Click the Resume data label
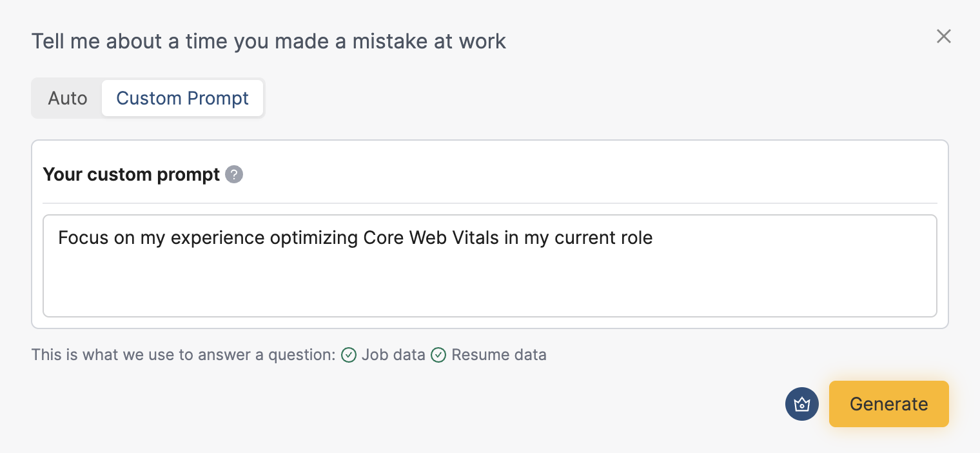980x453 pixels. tap(498, 355)
